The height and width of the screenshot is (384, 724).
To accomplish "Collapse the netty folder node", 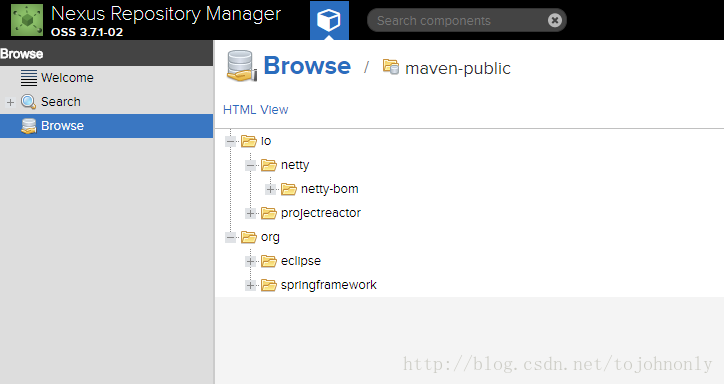I will [251, 165].
